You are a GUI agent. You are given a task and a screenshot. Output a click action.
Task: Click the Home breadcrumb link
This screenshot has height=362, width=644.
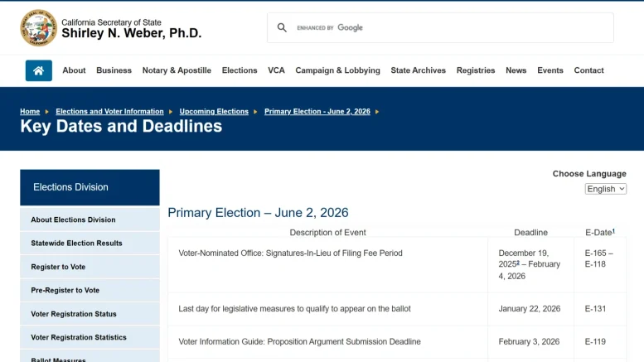point(30,111)
